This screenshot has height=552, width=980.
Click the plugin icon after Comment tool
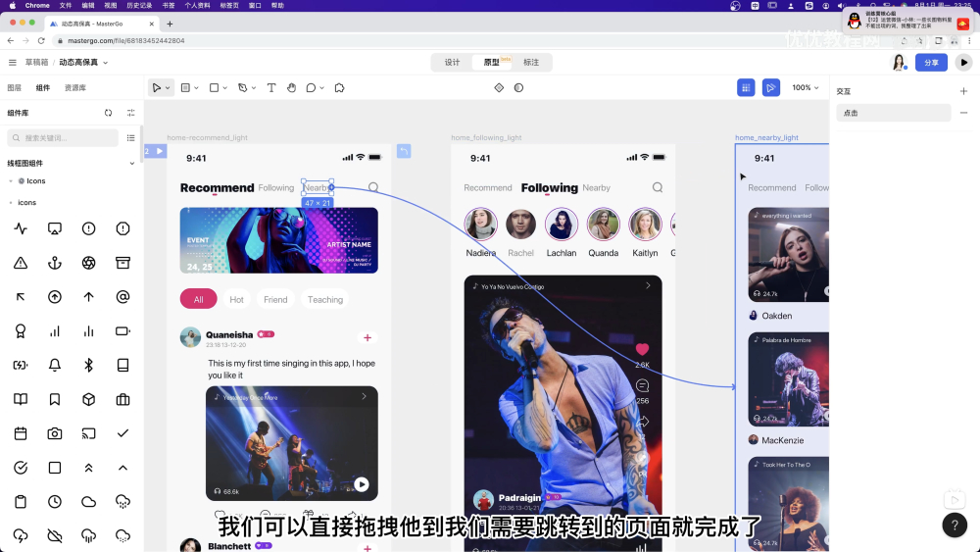(x=339, y=88)
